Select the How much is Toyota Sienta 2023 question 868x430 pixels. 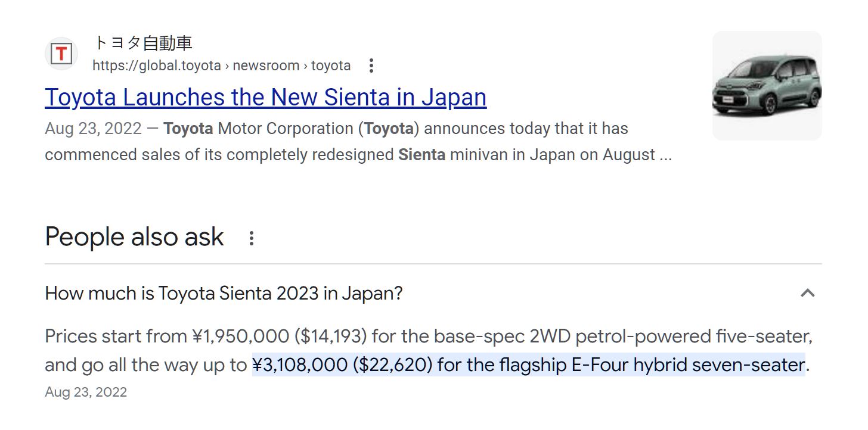[224, 293]
